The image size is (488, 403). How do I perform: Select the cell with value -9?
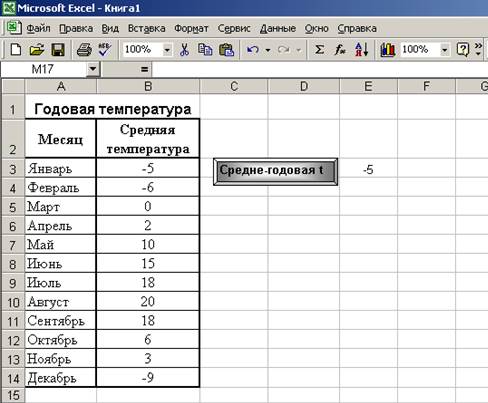tap(148, 378)
